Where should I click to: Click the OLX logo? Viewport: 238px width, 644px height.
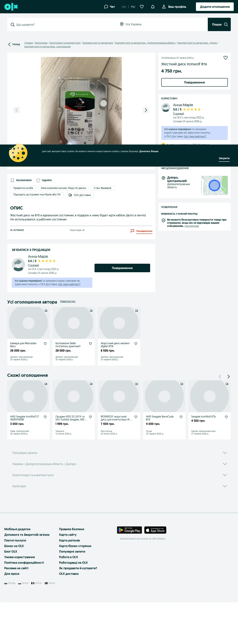pyautogui.click(x=11, y=7)
